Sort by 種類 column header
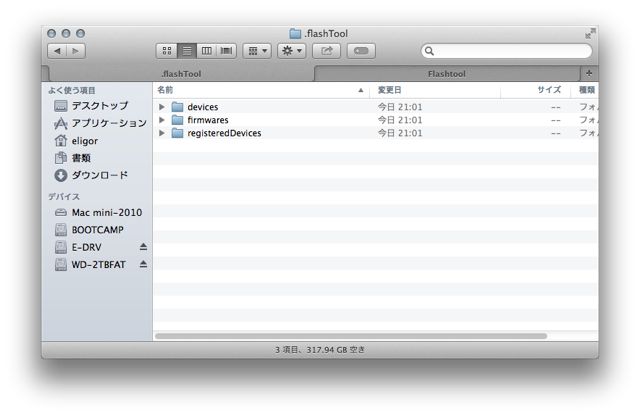Screen dimensions: 640x416 tap(584, 90)
